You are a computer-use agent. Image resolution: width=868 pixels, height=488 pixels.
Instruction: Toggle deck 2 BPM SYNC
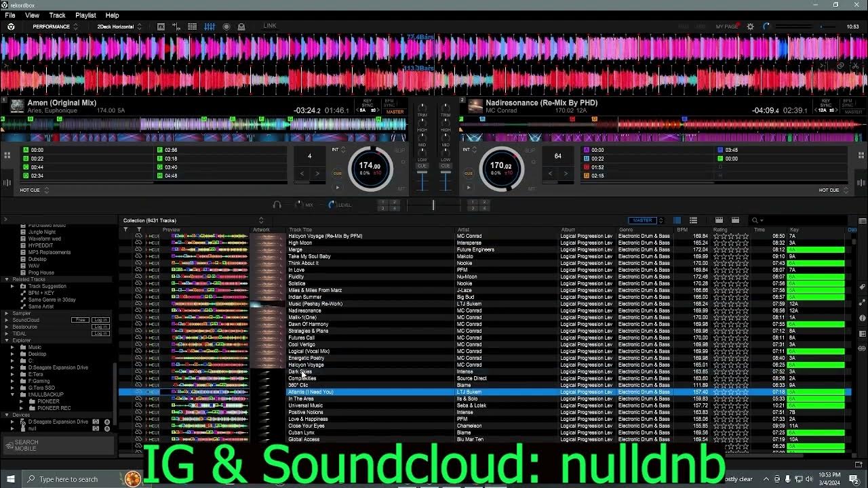[847, 103]
